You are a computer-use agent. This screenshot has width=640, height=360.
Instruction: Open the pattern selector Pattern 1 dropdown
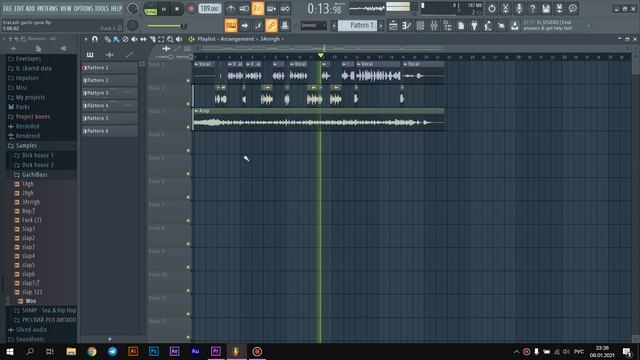(357, 25)
